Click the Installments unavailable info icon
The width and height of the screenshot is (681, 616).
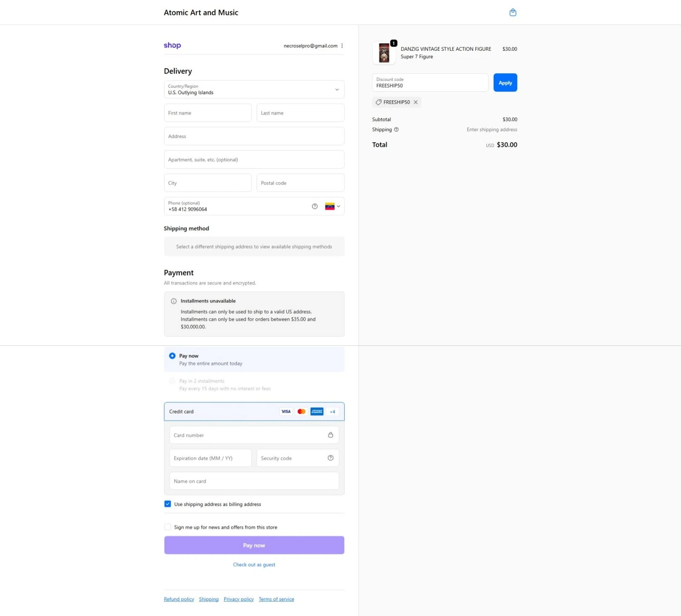173,301
